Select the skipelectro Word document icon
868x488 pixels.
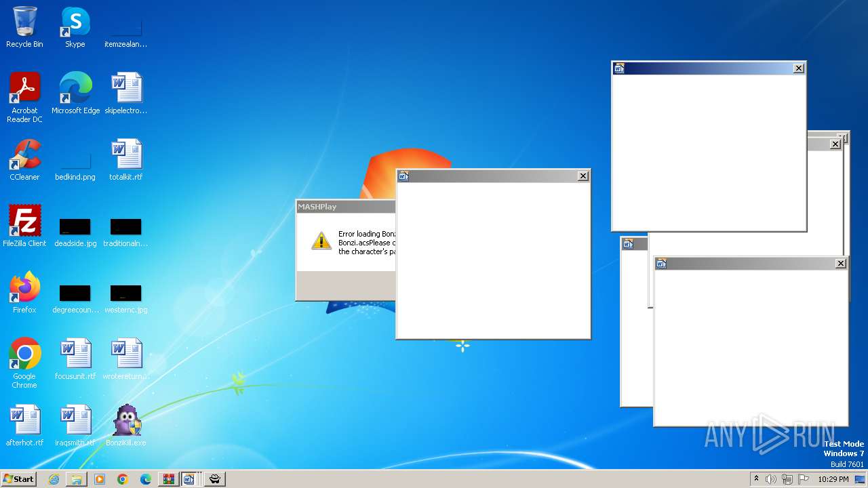pyautogui.click(x=126, y=94)
